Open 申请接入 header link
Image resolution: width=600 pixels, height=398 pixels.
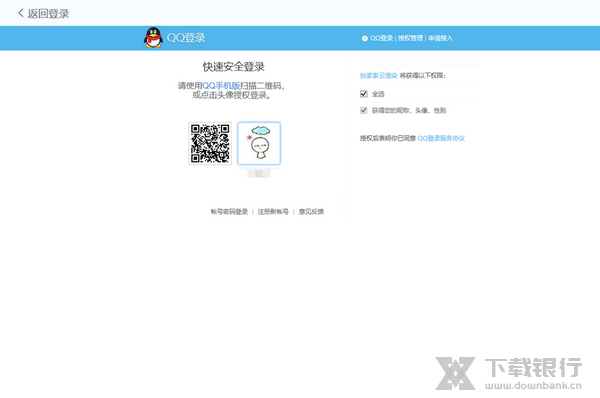pyautogui.click(x=440, y=38)
